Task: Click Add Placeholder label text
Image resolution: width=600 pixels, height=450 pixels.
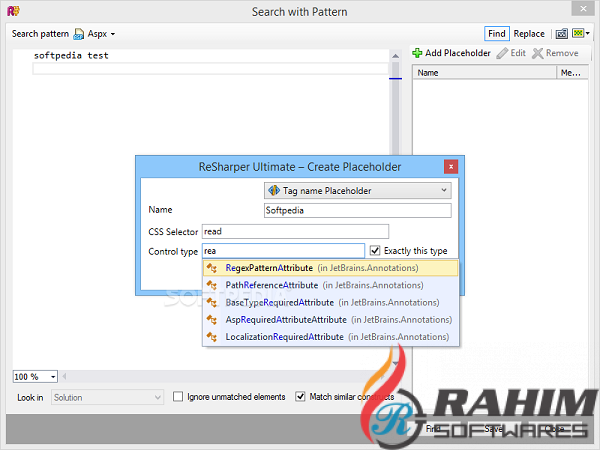Action: (458, 53)
